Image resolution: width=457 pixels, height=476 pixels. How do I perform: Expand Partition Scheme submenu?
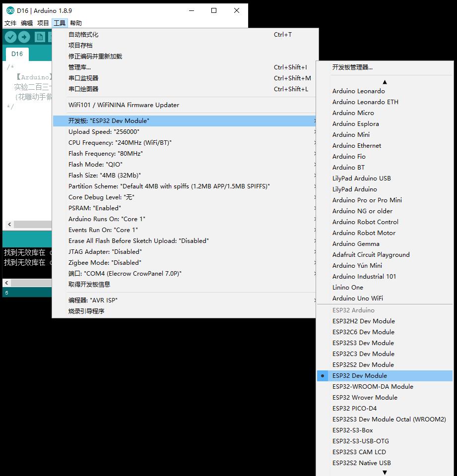186,186
